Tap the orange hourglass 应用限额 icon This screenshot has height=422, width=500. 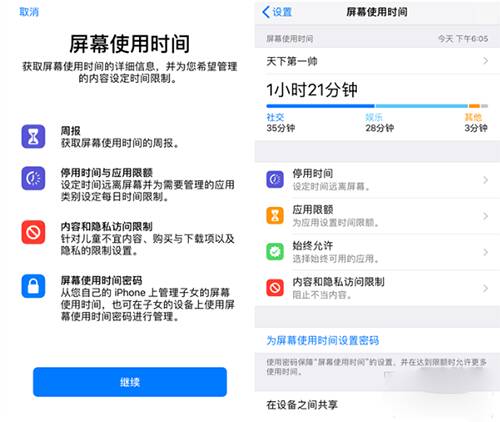(275, 216)
